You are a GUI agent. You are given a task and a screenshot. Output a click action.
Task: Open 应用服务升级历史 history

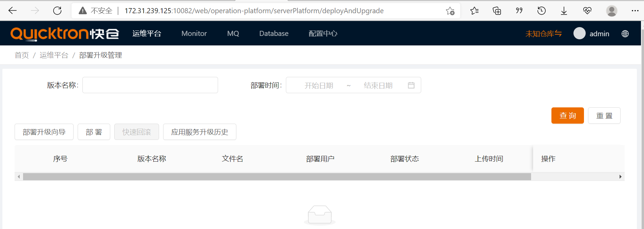point(200,132)
